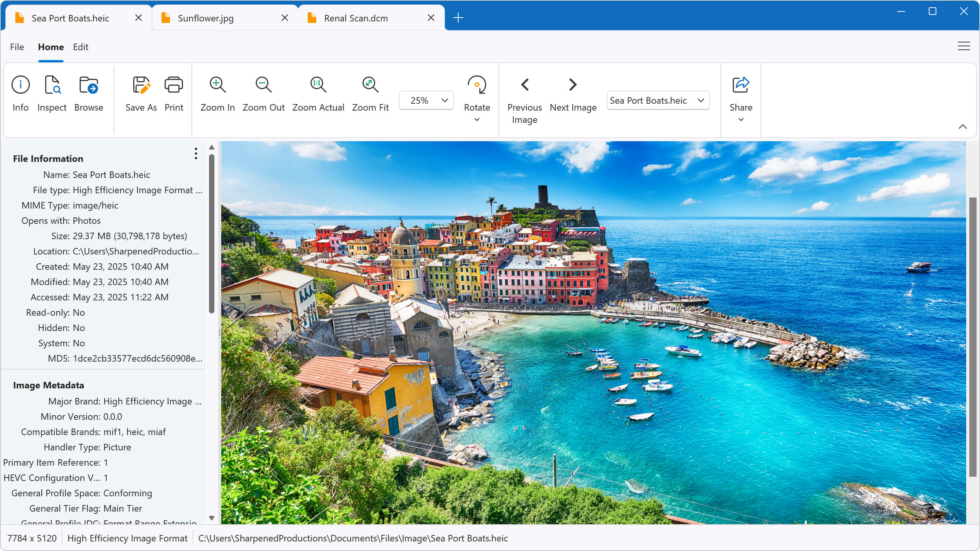The width and height of the screenshot is (980, 551).
Task: Open the File Information three-dot options menu
Action: tap(196, 154)
